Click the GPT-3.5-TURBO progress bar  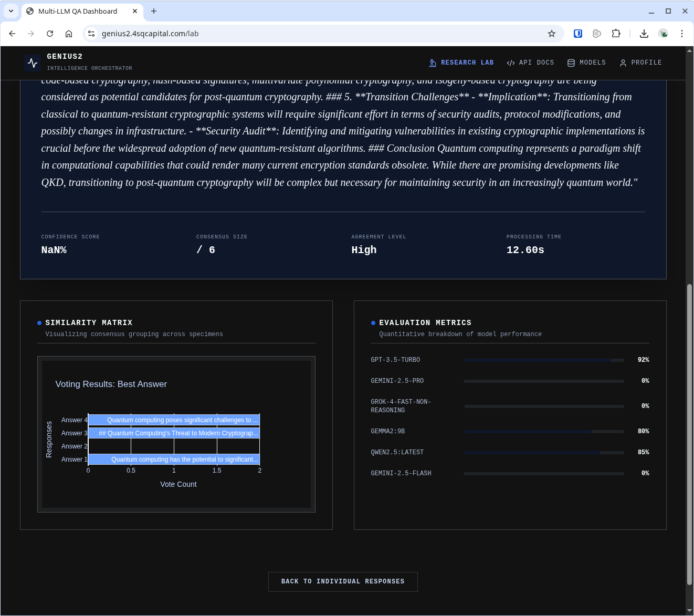point(543,360)
